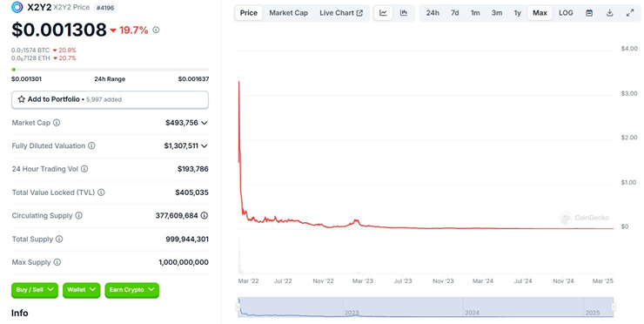Open Live Chart external link

(x=341, y=13)
